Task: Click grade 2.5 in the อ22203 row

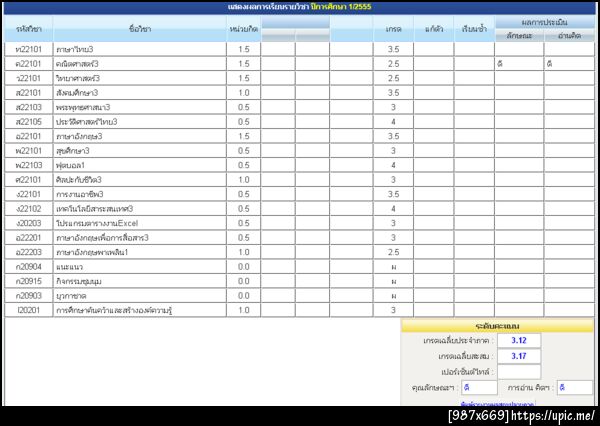Action: [393, 252]
